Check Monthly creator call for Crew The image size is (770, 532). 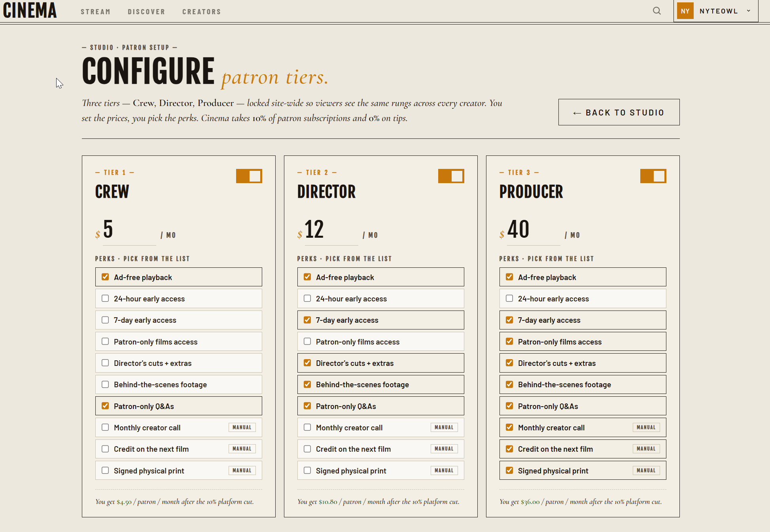pos(105,427)
